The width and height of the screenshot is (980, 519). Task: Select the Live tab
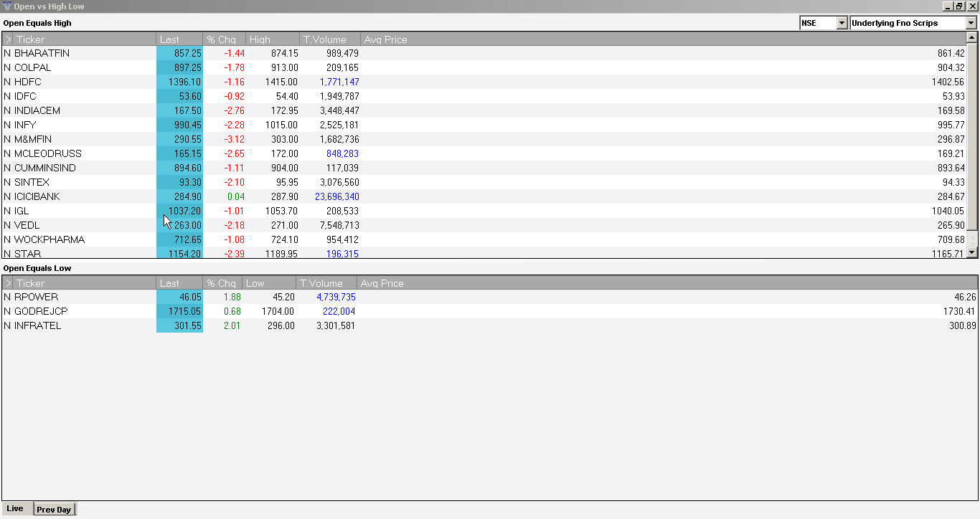point(16,508)
